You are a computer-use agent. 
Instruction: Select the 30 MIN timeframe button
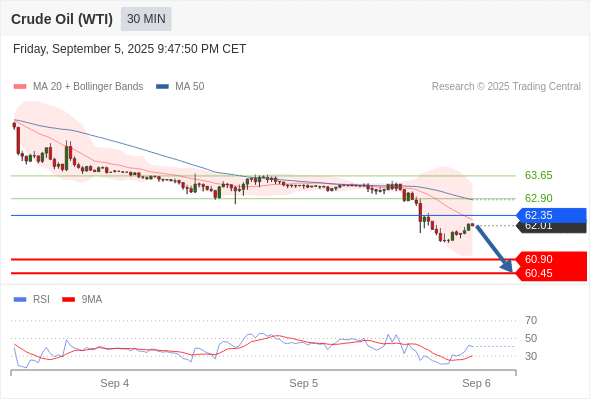(x=146, y=19)
